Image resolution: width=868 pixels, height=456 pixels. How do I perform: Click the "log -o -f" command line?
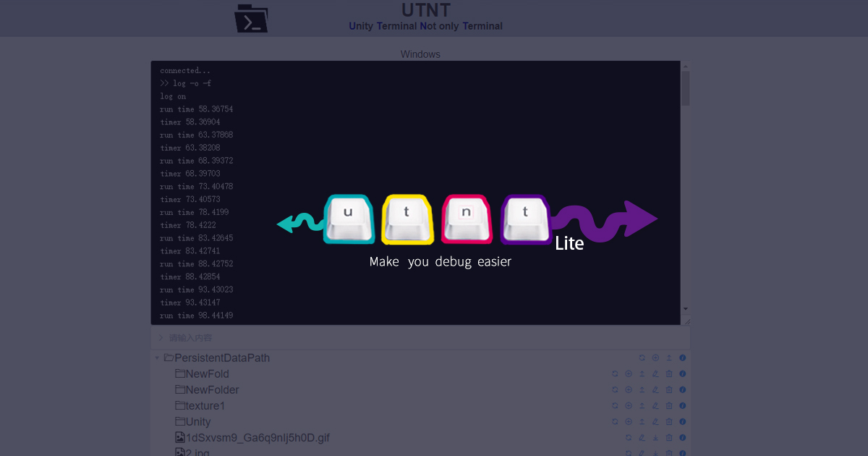tap(186, 83)
